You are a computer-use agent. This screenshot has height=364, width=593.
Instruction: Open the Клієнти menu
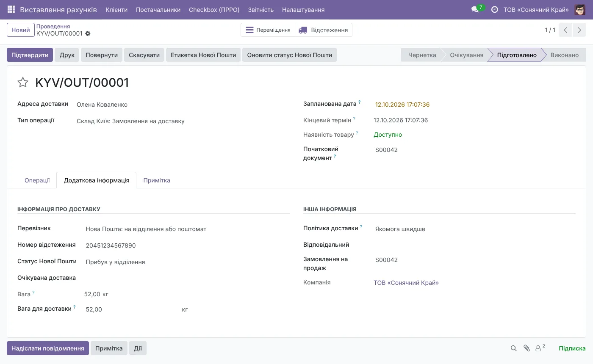point(116,9)
